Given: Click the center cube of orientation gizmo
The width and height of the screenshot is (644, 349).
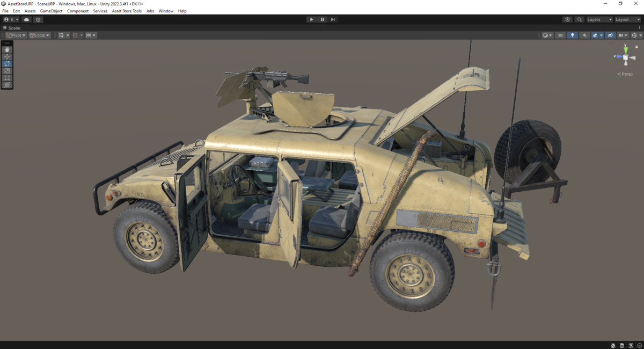Looking at the screenshot, I should point(625,57).
